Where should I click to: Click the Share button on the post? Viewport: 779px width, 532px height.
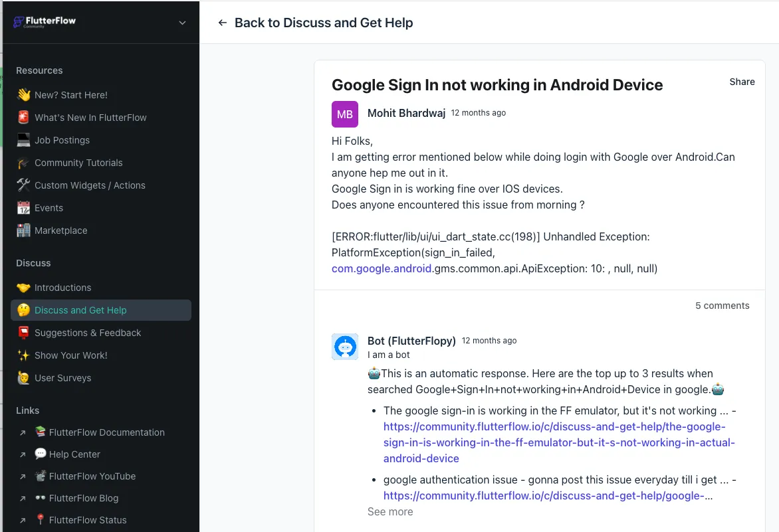click(742, 82)
